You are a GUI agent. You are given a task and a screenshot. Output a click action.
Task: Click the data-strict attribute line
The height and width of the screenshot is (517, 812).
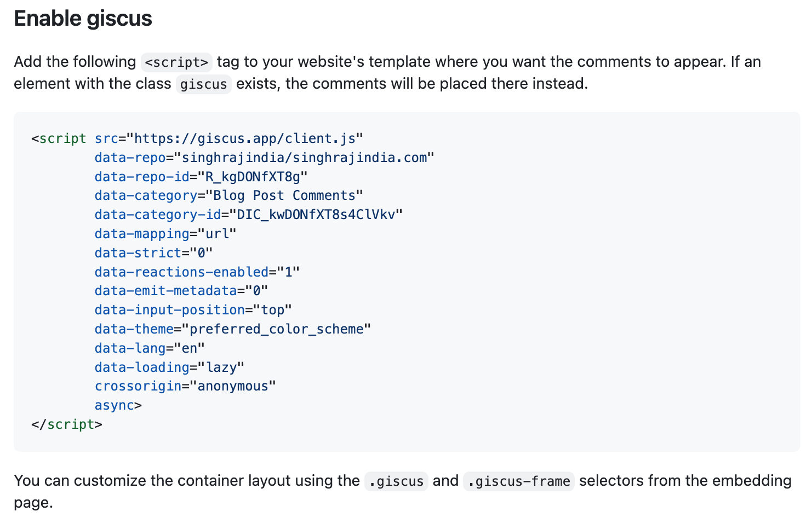coord(153,253)
